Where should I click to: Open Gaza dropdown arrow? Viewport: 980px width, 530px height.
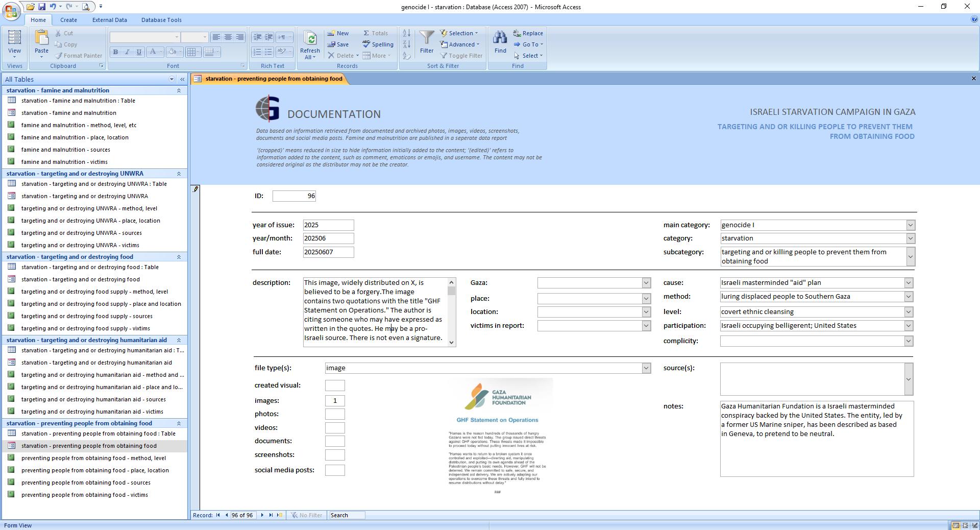pyautogui.click(x=646, y=283)
